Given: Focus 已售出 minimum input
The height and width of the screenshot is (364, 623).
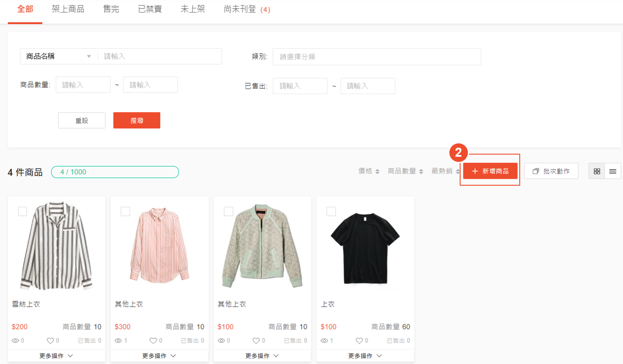Looking at the screenshot, I should coord(300,86).
